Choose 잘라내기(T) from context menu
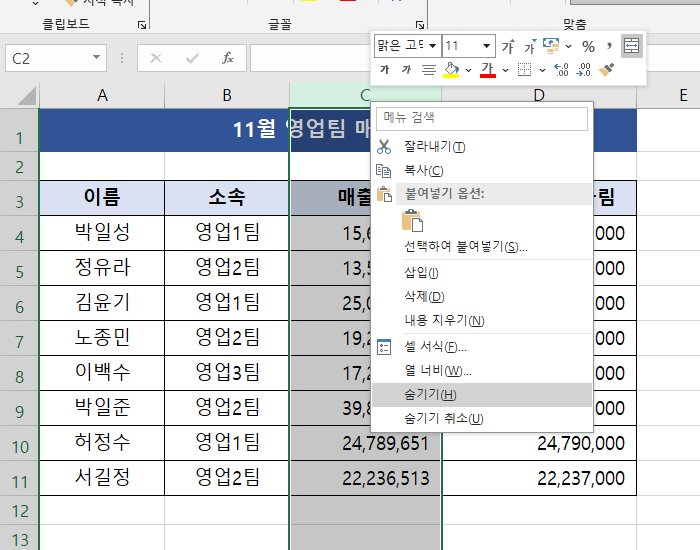Viewport: 700px width, 550px height. coord(482,146)
